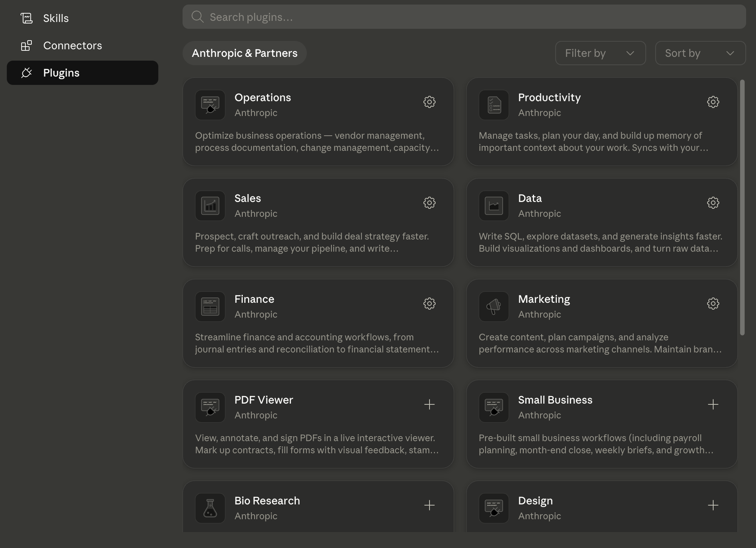Viewport: 756px width, 548px height.
Task: Add the Bio Research plugin with plus icon
Action: pyautogui.click(x=429, y=505)
